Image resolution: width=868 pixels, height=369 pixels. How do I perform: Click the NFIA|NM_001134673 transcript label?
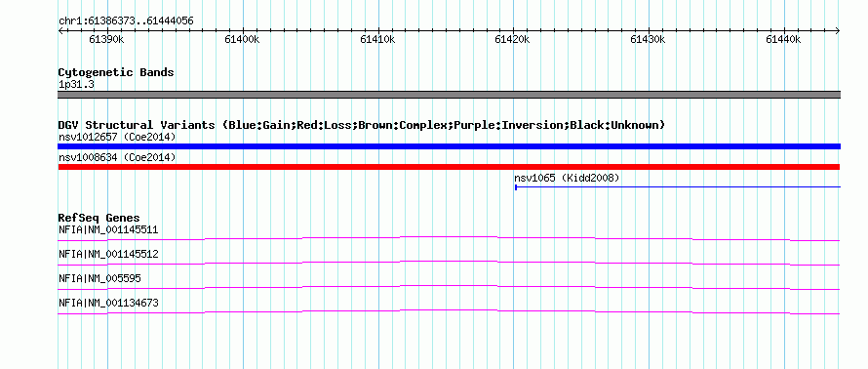[108, 303]
